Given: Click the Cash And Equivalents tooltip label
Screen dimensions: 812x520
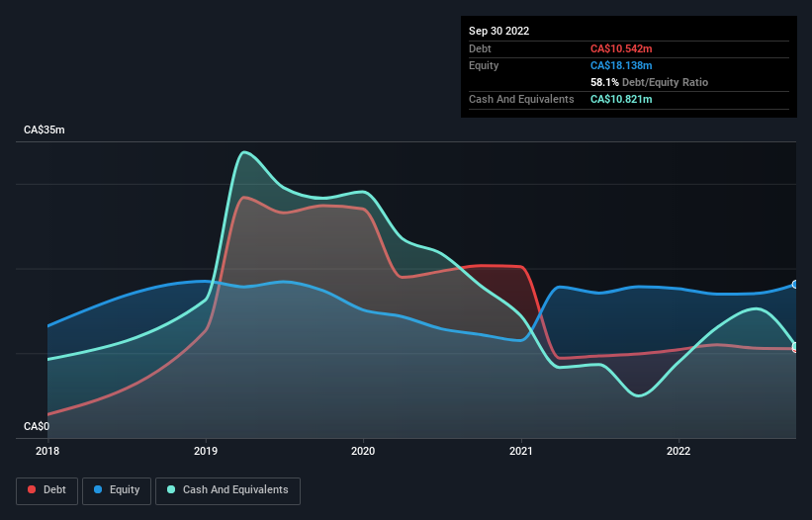Looking at the screenshot, I should click(x=521, y=99).
